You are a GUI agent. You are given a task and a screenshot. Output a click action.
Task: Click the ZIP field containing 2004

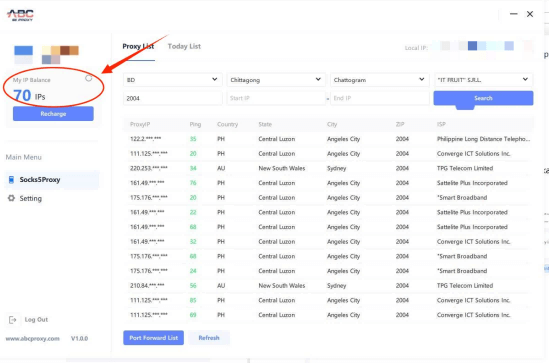[173, 98]
